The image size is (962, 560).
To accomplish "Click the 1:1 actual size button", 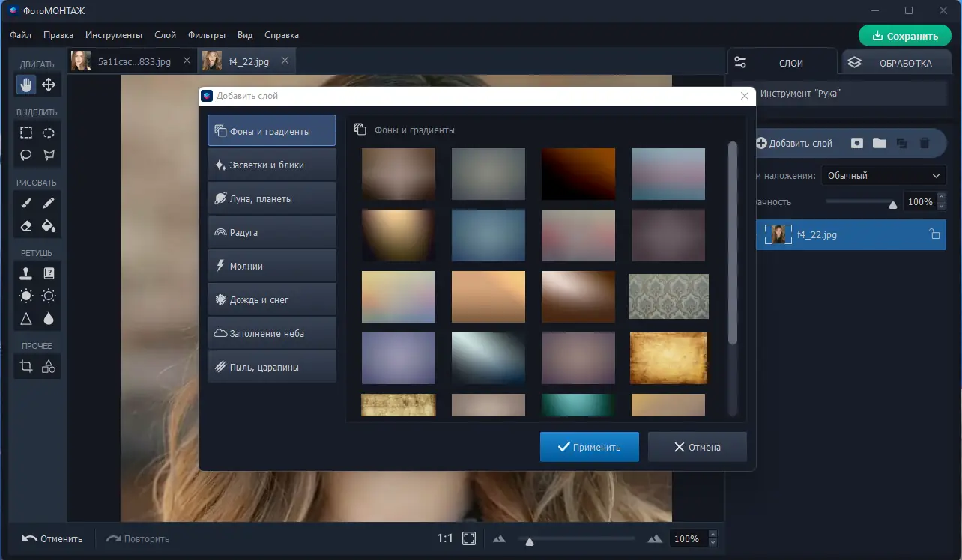I will click(x=445, y=538).
